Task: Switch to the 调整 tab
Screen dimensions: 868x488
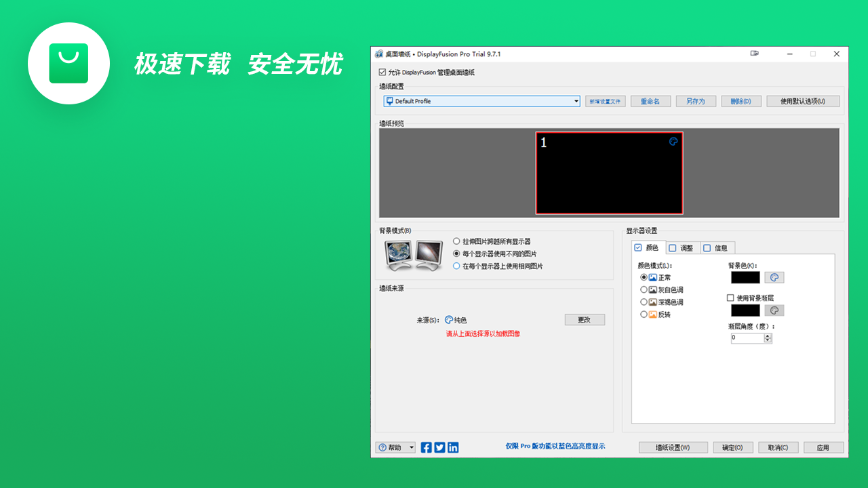Action: click(683, 248)
